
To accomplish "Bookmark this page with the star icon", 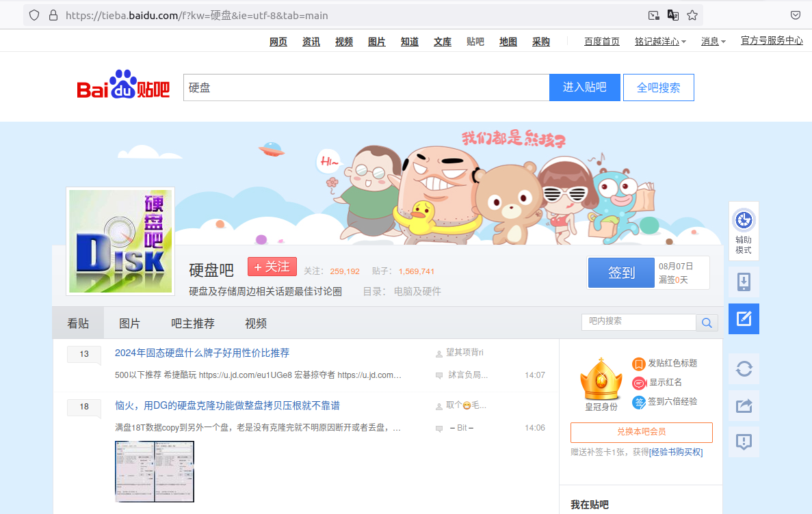I will click(x=692, y=16).
